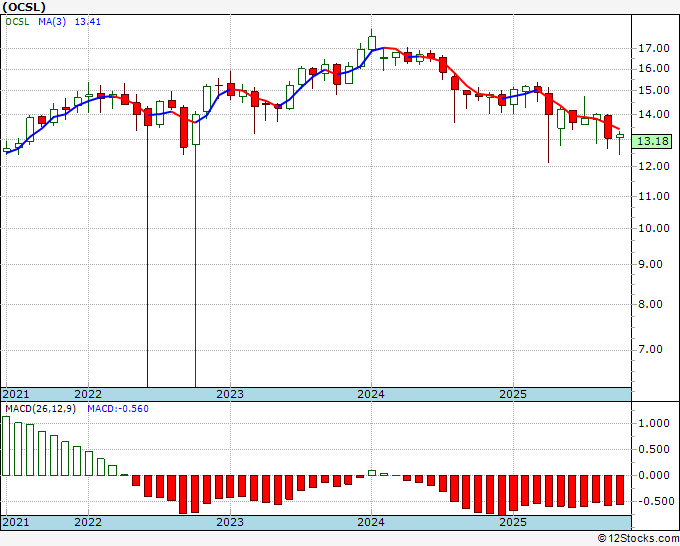Click 2025 on the MACD timeline
Viewport: 680px width, 546px height.
coord(513,522)
